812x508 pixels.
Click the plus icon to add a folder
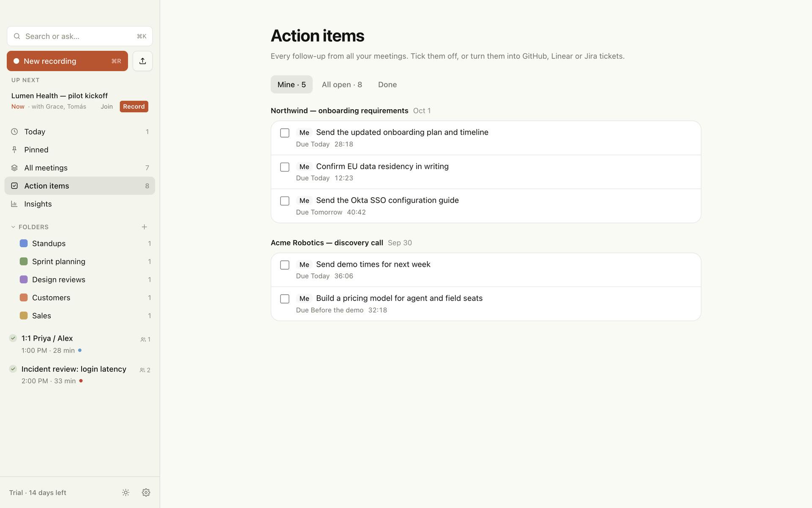tap(144, 227)
